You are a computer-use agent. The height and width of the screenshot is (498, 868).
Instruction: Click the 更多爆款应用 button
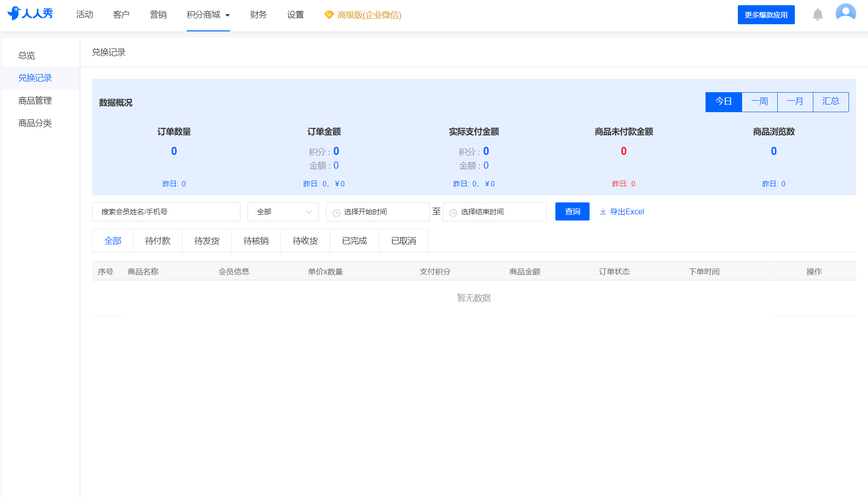[x=766, y=15]
